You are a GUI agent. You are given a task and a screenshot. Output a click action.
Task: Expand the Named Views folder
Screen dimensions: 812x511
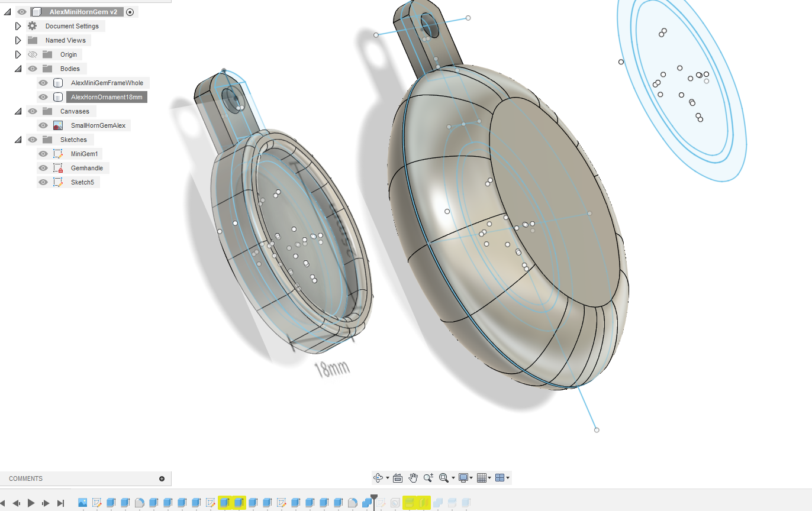pos(18,40)
